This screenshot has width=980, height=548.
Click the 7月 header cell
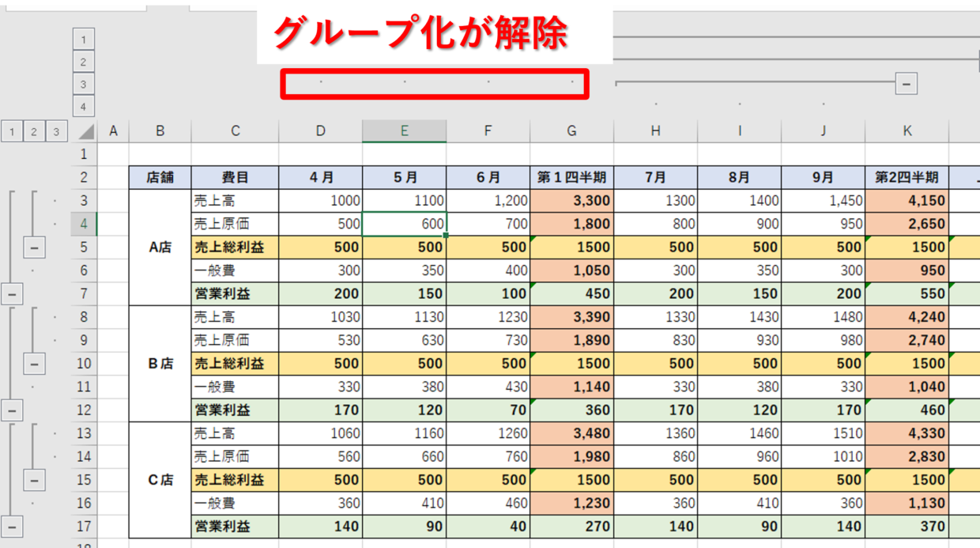coord(655,177)
